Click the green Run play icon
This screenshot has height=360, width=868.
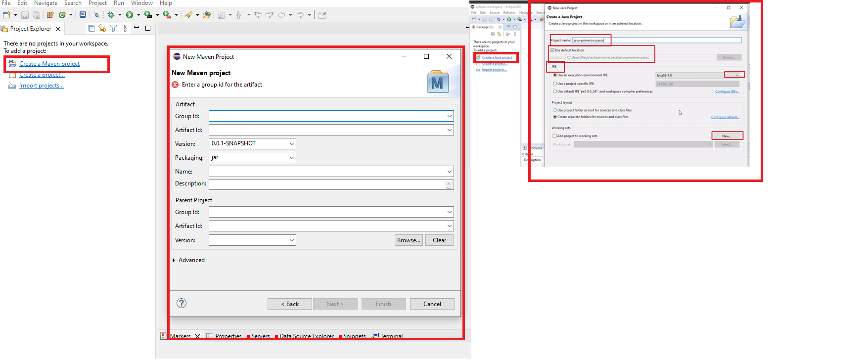(130, 15)
